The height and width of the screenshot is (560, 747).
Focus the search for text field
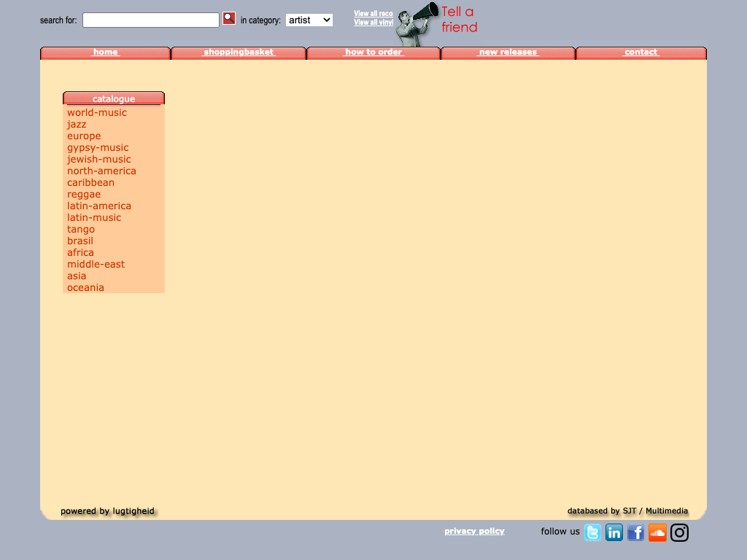click(150, 20)
